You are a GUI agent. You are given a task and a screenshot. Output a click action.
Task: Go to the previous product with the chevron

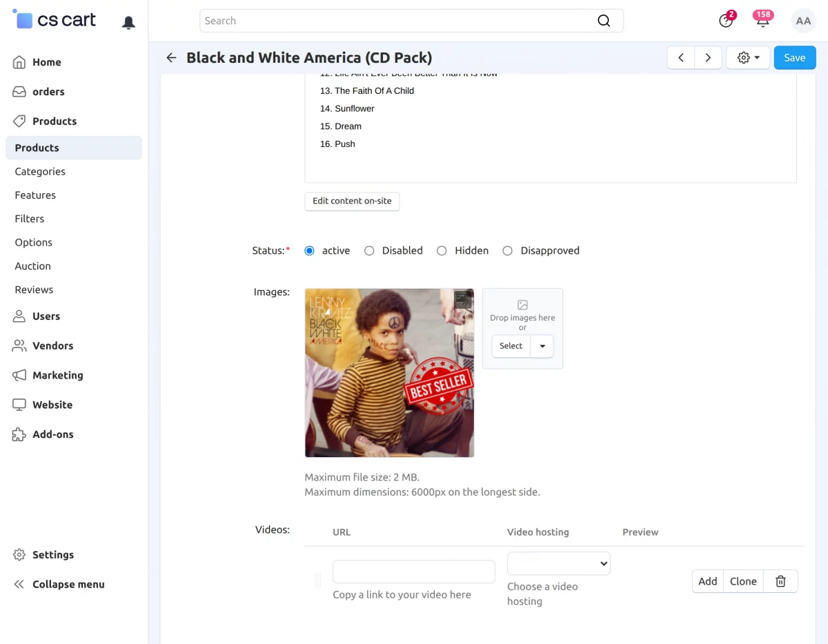pos(681,58)
